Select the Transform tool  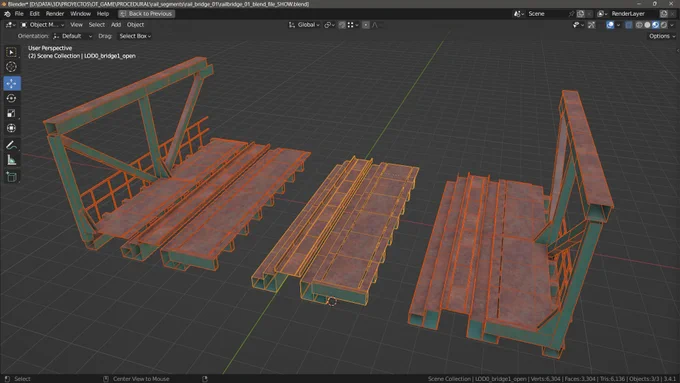(x=12, y=128)
